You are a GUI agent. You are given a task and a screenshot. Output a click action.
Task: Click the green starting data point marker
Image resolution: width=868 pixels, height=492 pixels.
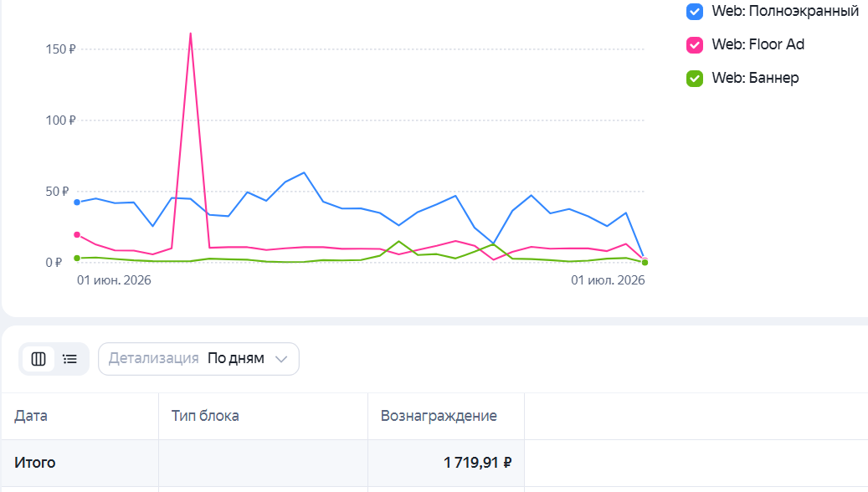pos(77,259)
